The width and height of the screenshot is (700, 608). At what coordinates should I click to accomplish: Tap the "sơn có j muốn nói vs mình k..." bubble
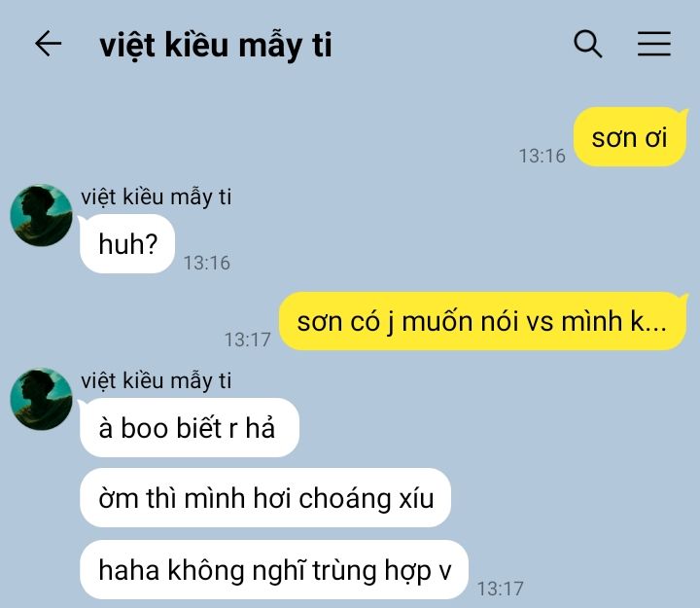(x=482, y=321)
